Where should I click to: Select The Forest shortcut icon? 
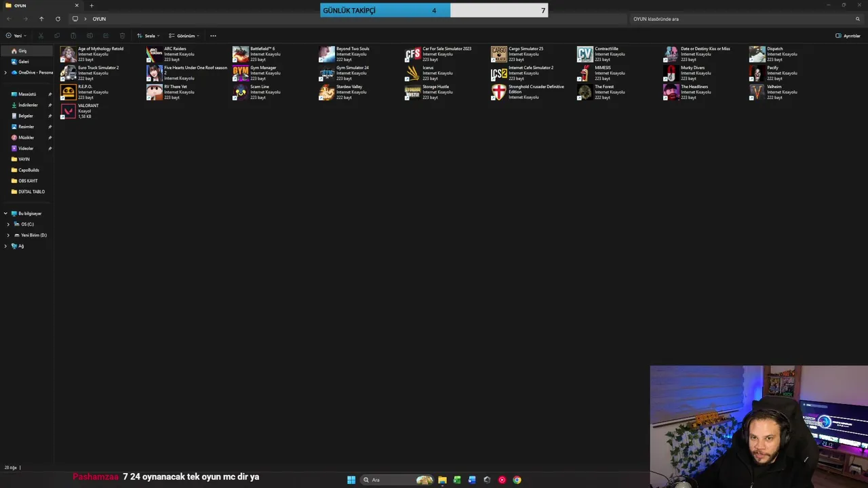pyautogui.click(x=585, y=92)
